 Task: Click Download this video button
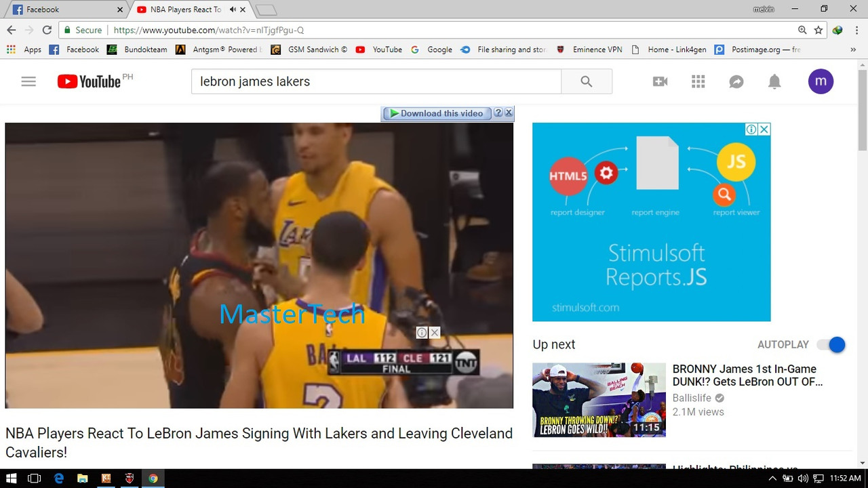pos(436,113)
